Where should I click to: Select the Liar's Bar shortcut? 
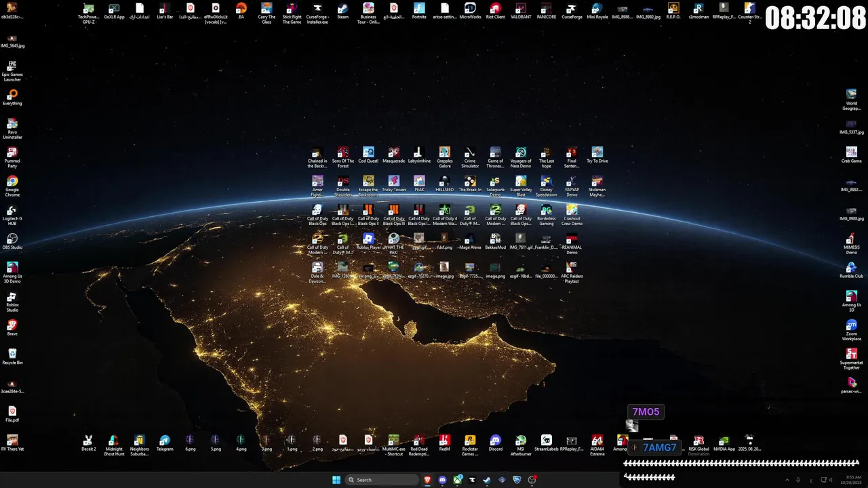[x=165, y=12]
